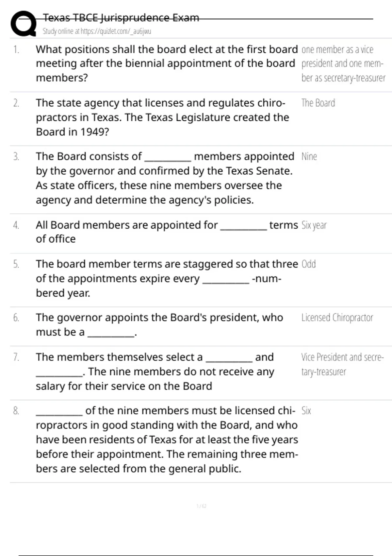Select the 'Vice President and secretary-treasurer' answer
Viewport: 392px width, 556px height.
tap(342, 364)
